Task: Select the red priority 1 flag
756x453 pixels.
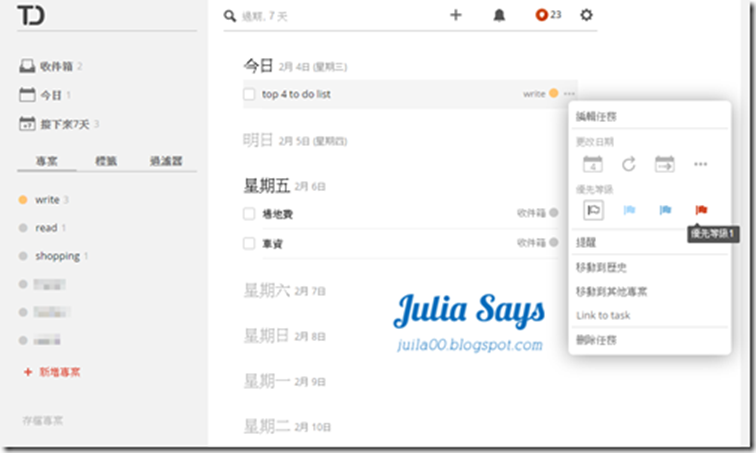Action: coord(701,210)
